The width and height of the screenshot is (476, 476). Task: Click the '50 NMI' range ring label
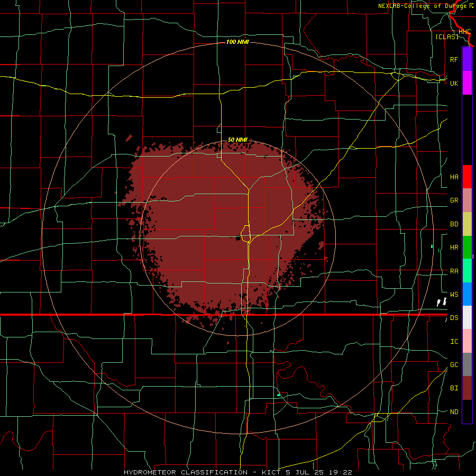coord(237,140)
